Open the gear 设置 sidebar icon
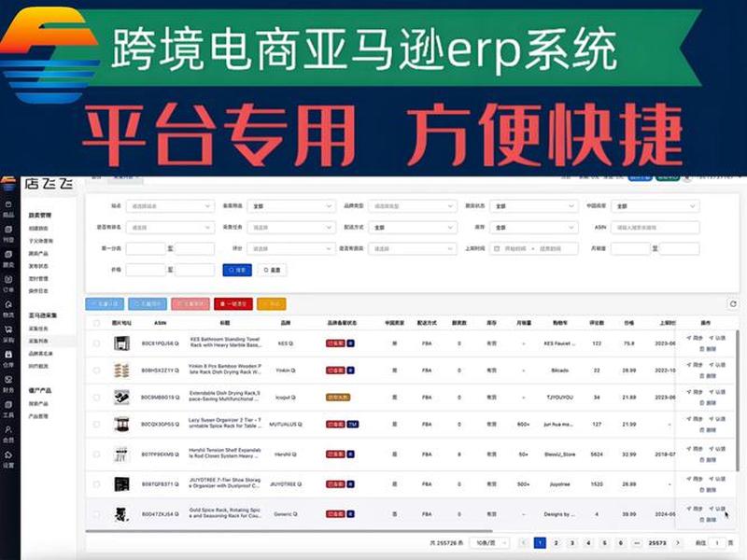This screenshot has width=747, height=560. pyautogui.click(x=8, y=455)
